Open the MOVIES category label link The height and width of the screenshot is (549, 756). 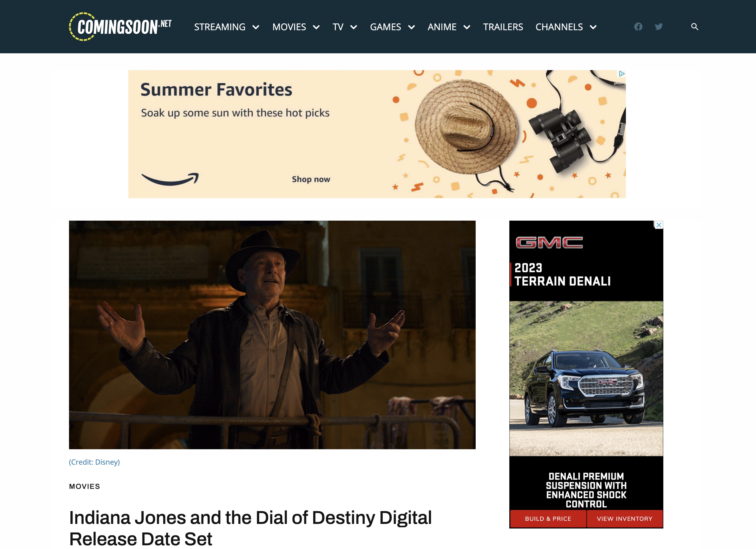pos(84,486)
